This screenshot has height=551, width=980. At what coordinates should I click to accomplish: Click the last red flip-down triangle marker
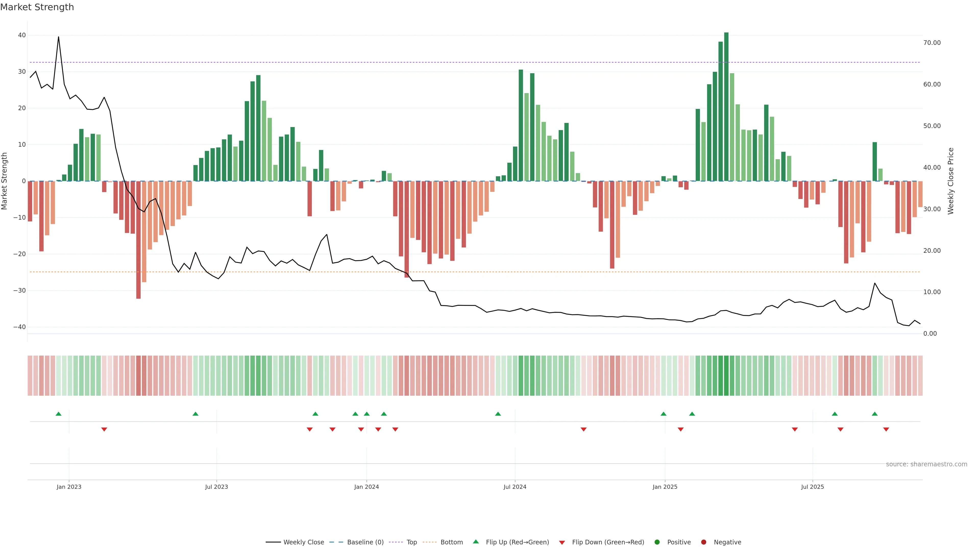click(886, 429)
